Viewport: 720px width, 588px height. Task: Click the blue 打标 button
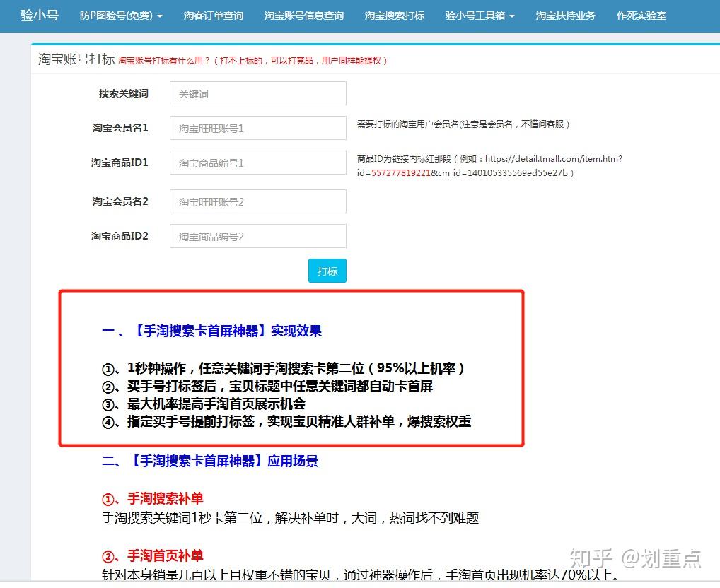pyautogui.click(x=327, y=271)
